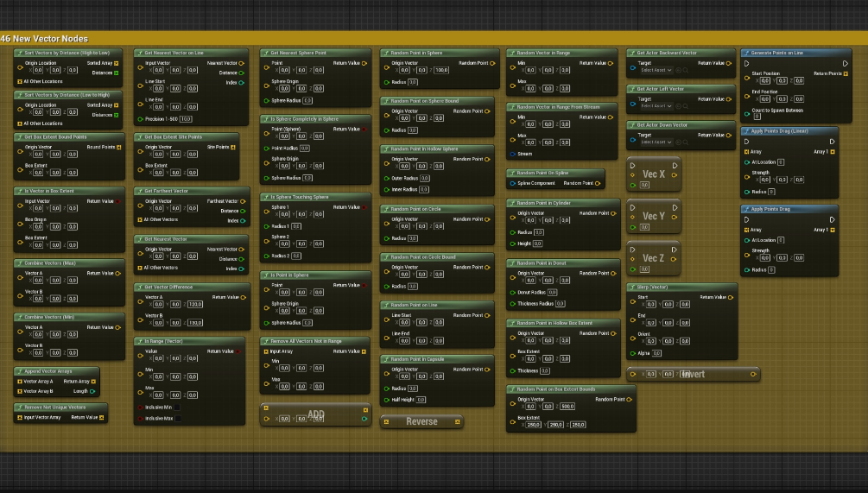Screen dimensions: 868x493
Task: Click the Farthest Vector output pin
Action: coord(243,201)
